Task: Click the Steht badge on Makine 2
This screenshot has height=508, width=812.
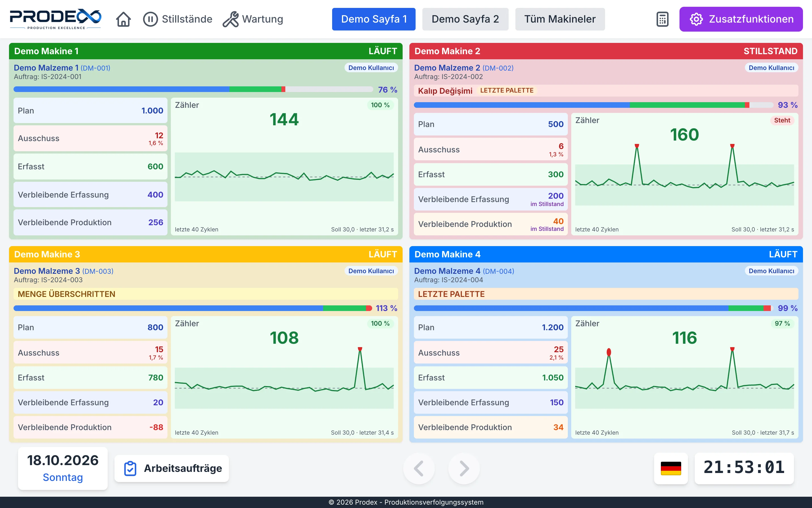Action: 782,120
